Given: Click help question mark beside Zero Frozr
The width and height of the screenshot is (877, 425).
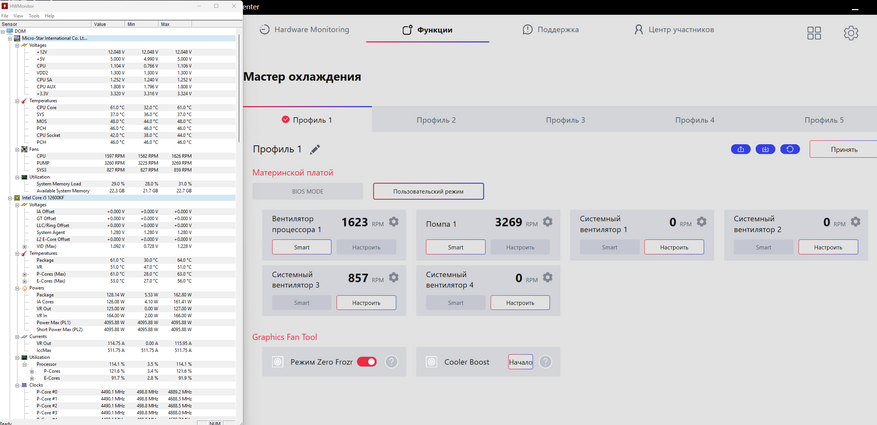Looking at the screenshot, I should [392, 362].
